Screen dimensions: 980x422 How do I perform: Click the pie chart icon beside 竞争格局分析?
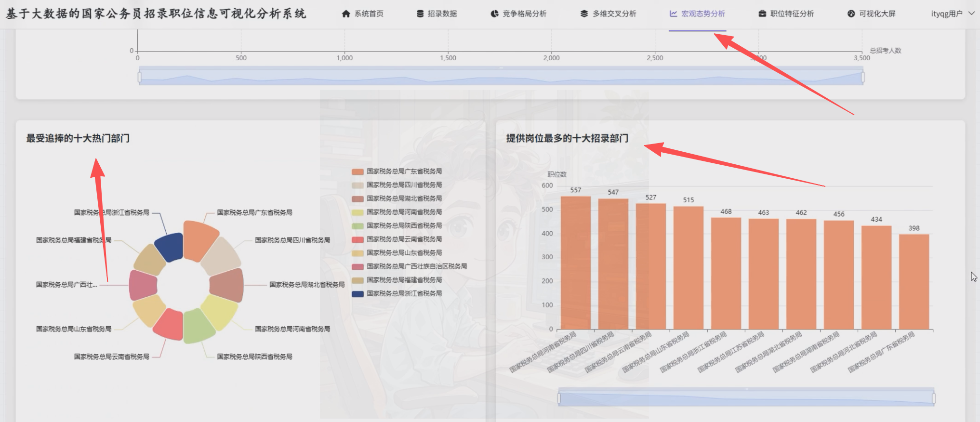click(495, 13)
